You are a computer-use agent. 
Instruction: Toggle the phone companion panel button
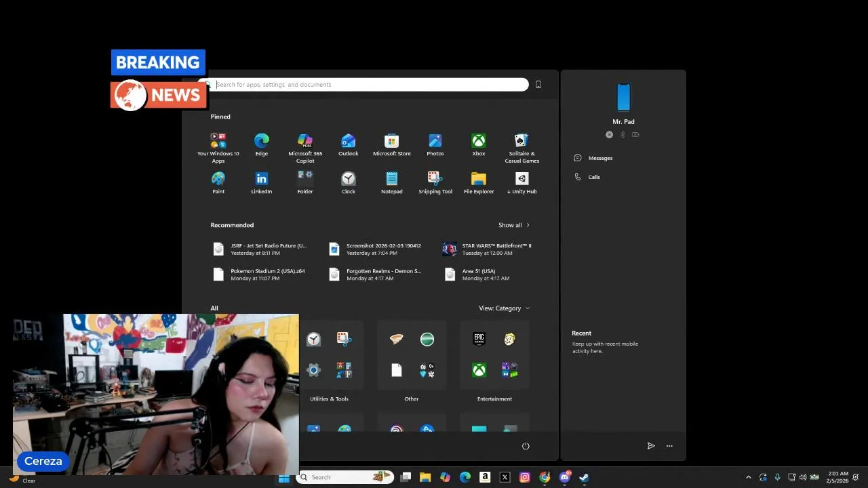click(x=538, y=85)
